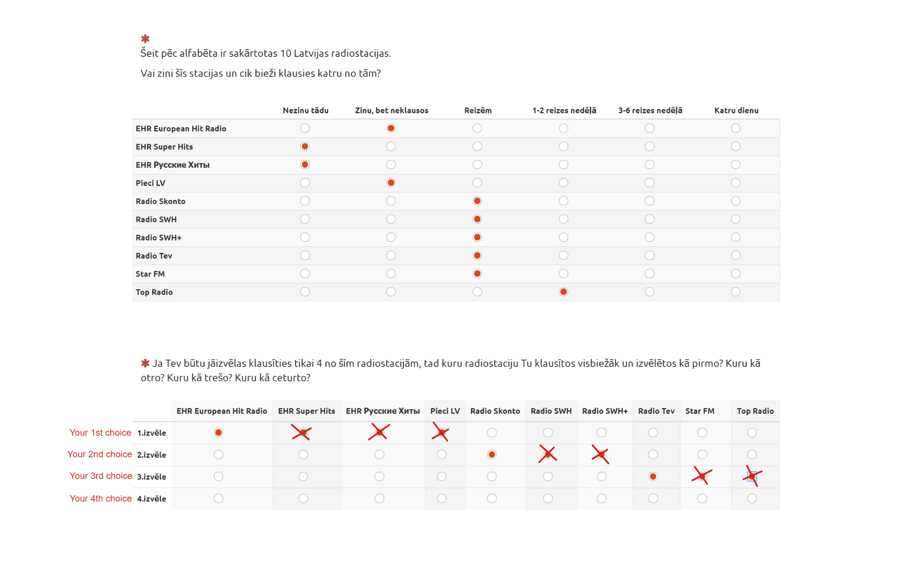Select '3-6 reizes nedēļā' for Top Radio

649,292
